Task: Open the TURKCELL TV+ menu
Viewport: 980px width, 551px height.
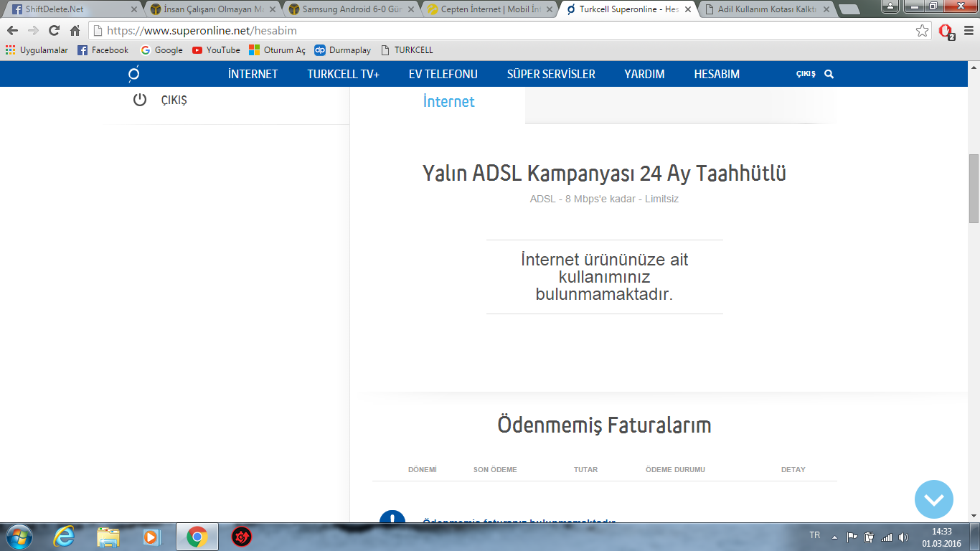Action: point(343,74)
